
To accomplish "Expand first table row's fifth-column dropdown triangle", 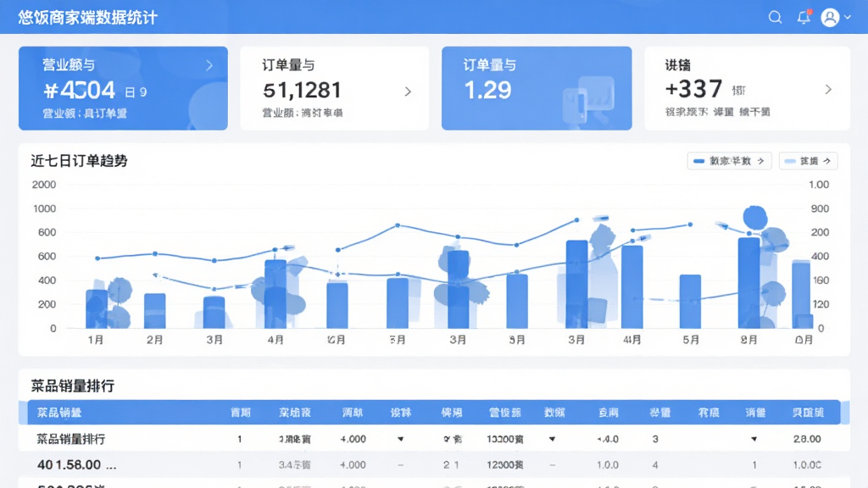I will tap(400, 440).
